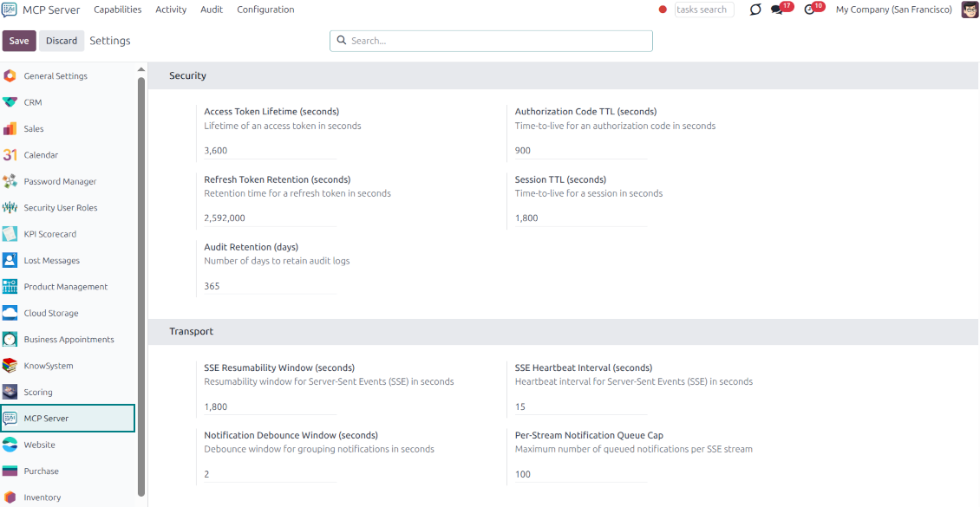The height and width of the screenshot is (507, 980).
Task: Click the Access Token Lifetime input field
Action: 269,150
